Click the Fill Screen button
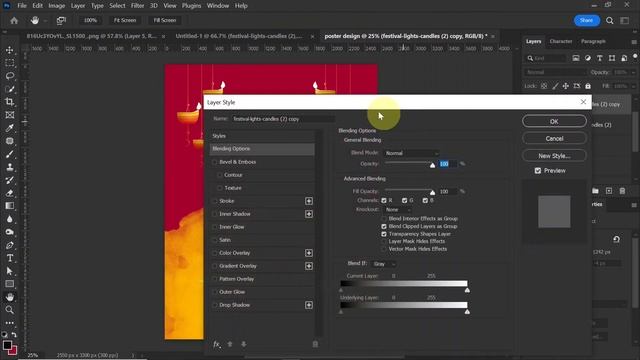The image size is (640, 360). [164, 20]
